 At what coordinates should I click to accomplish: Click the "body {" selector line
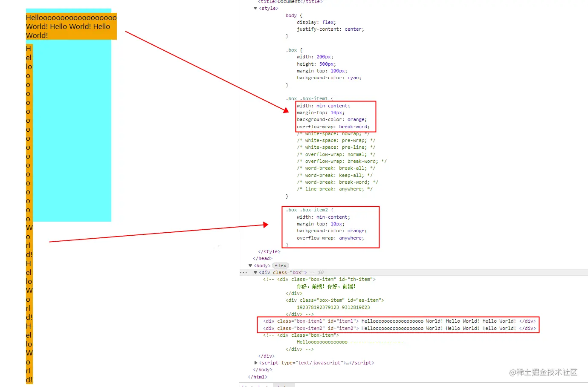pos(294,15)
